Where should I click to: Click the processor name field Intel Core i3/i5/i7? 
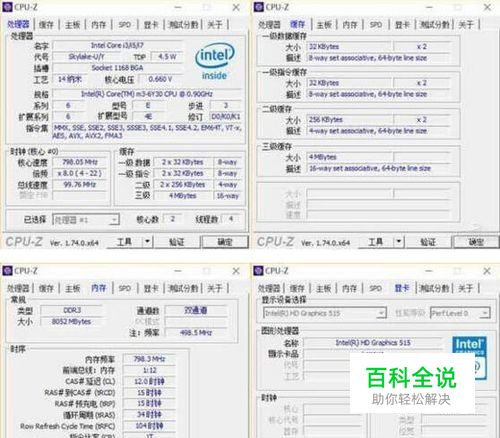pyautogui.click(x=117, y=45)
